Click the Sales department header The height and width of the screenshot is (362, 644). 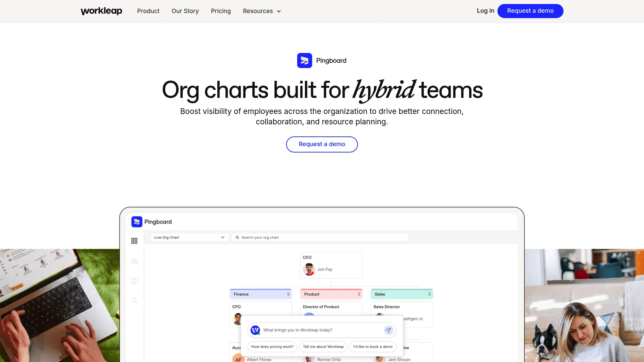coord(402,294)
